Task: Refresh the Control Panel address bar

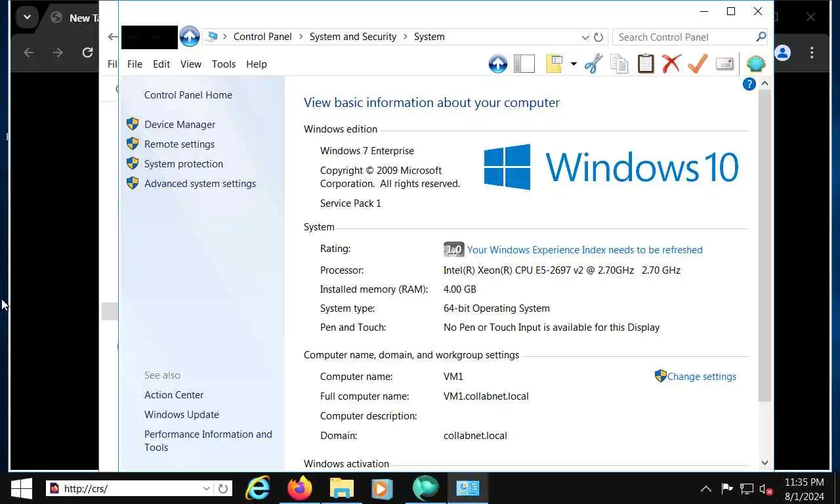Action: 598,37
